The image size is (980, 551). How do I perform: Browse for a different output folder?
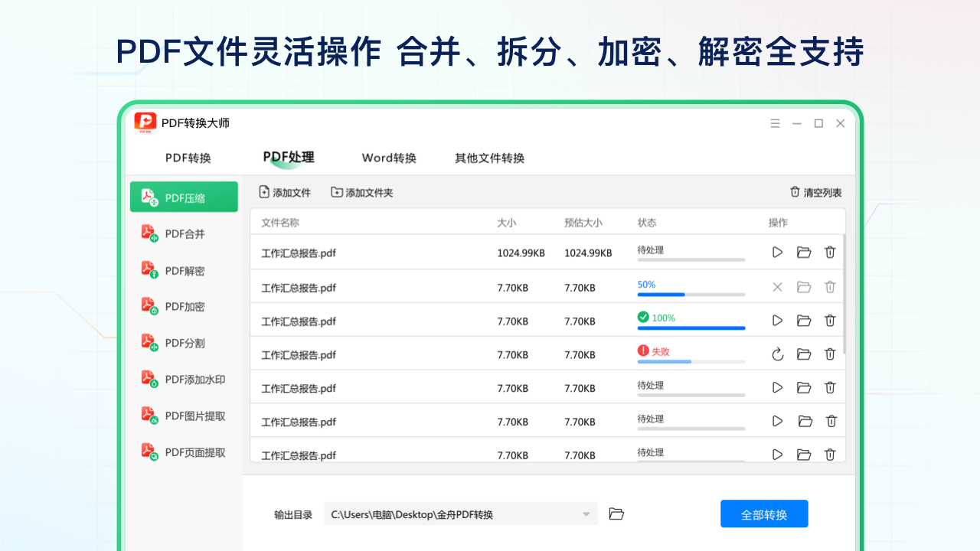tap(616, 514)
